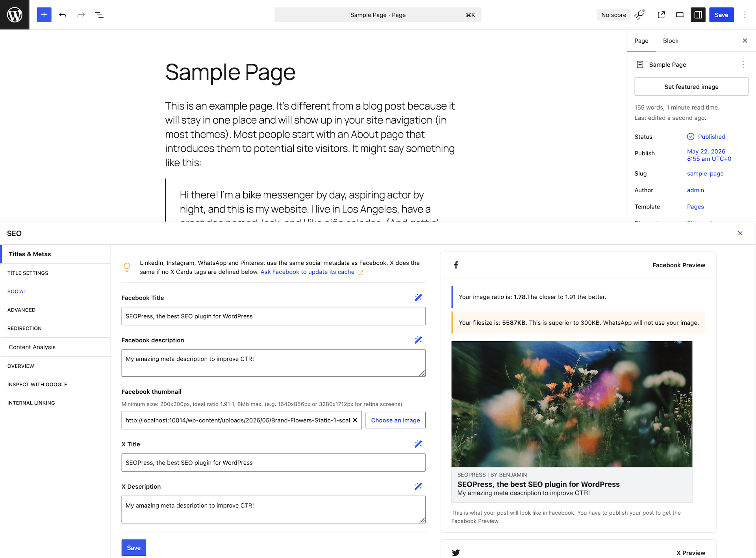The image size is (756, 558).
Task: Click Set featured image button
Action: tap(691, 86)
